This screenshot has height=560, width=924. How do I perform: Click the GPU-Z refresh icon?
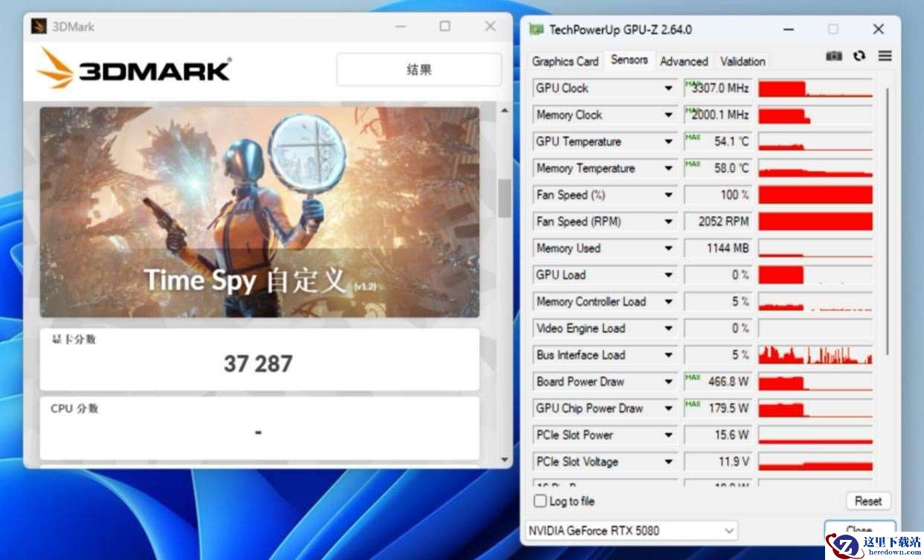click(x=859, y=56)
